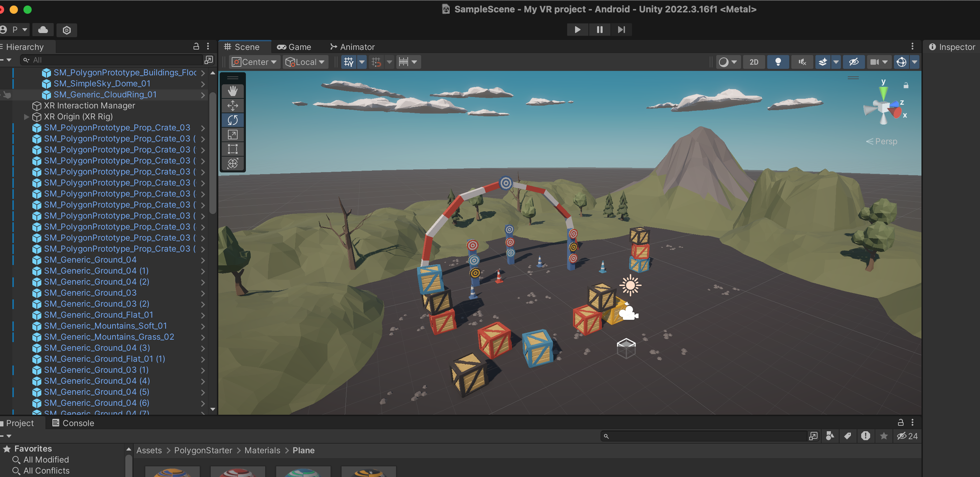980x477 pixels.
Task: Select the Move tool
Action: click(232, 106)
